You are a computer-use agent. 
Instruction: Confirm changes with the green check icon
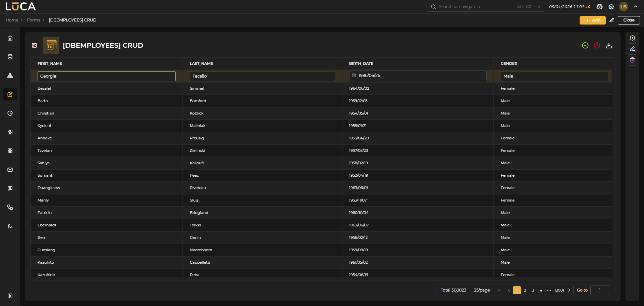tap(585, 45)
